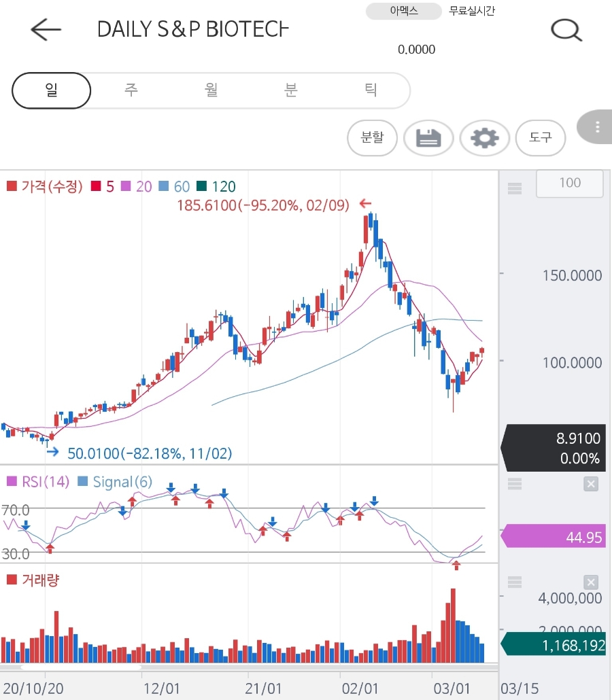Close the RSI indicator panel
The image size is (612, 700).
pyautogui.click(x=591, y=484)
